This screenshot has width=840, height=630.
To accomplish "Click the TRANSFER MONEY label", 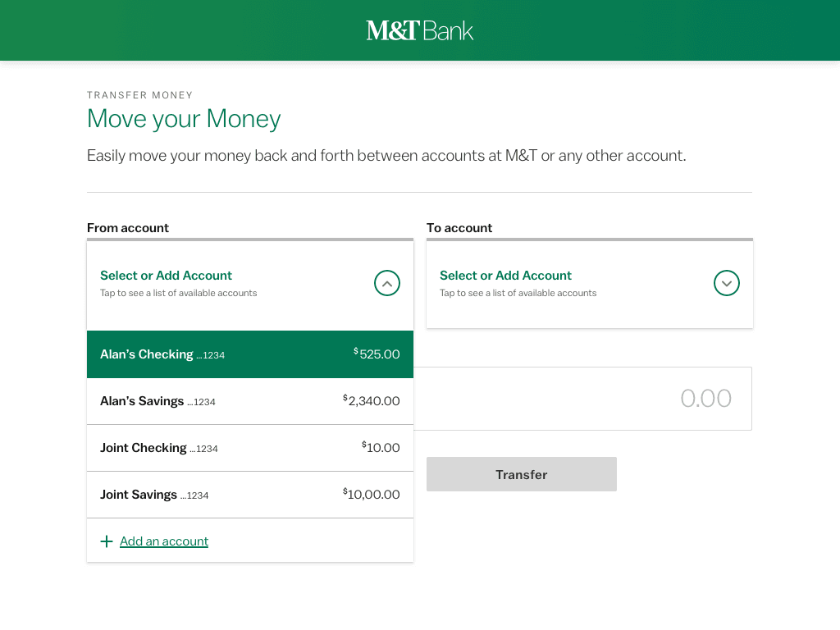I will click(x=139, y=95).
